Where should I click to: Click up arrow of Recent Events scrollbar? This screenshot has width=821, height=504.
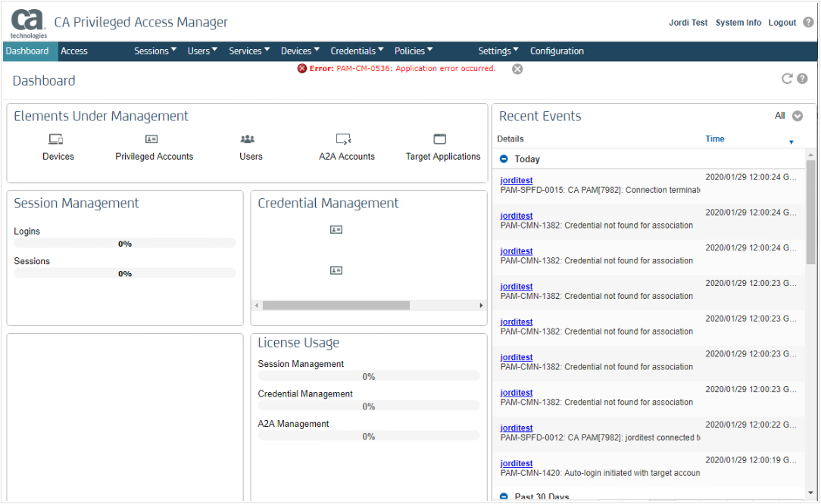(810, 155)
